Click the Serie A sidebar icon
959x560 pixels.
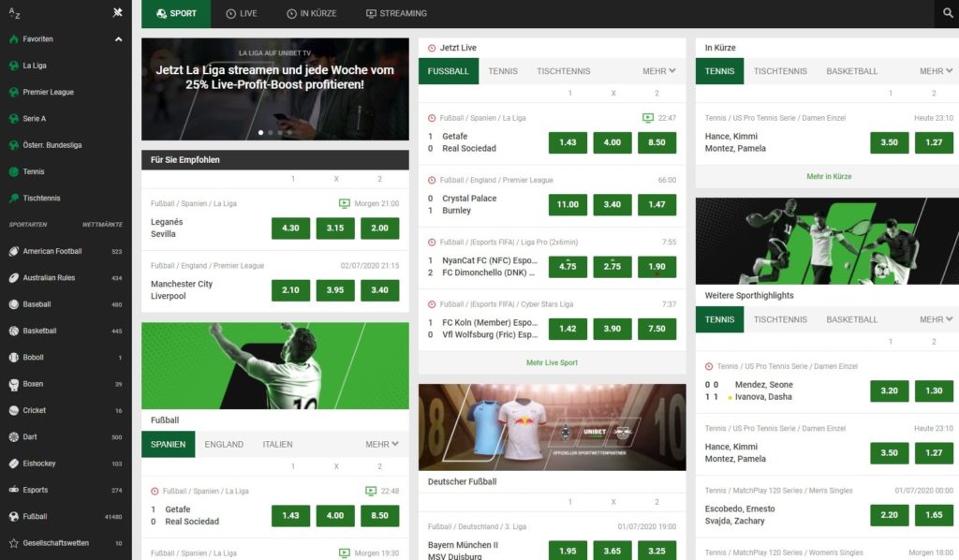pyautogui.click(x=13, y=119)
